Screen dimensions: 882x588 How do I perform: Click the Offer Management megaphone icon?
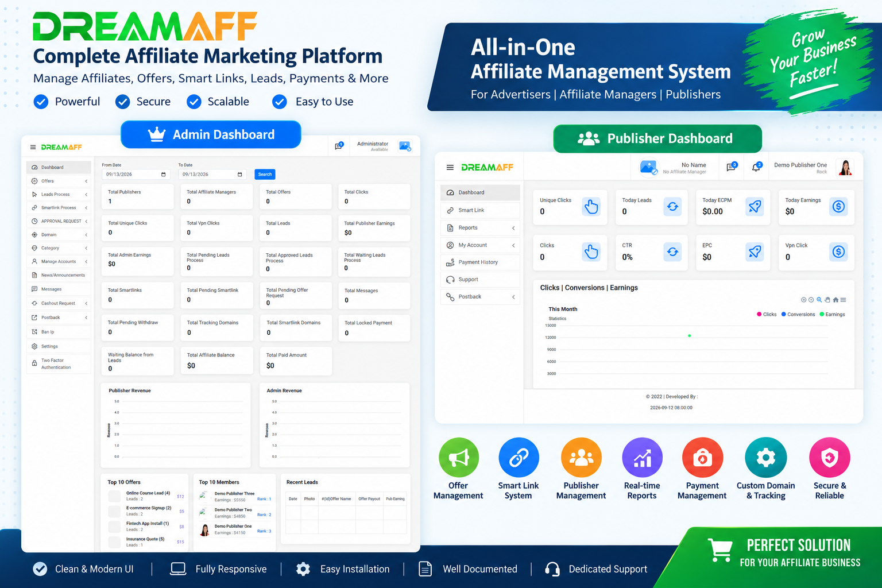pyautogui.click(x=459, y=458)
